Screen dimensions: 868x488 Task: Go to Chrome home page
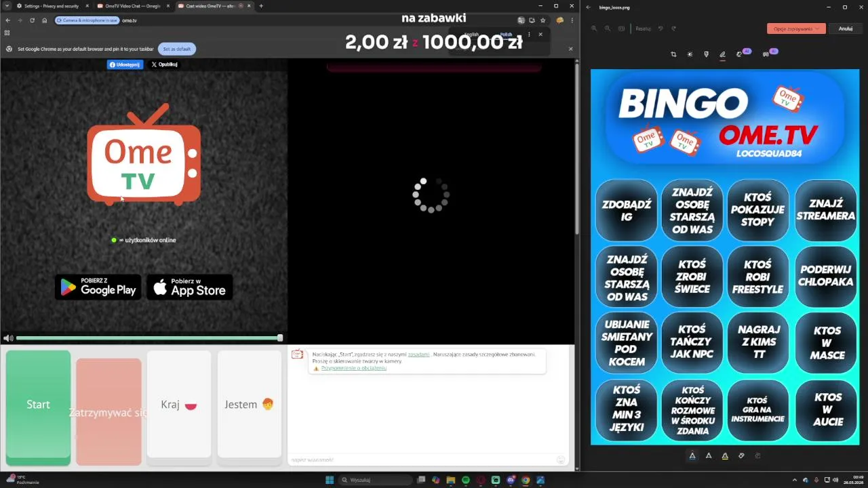tap(45, 20)
